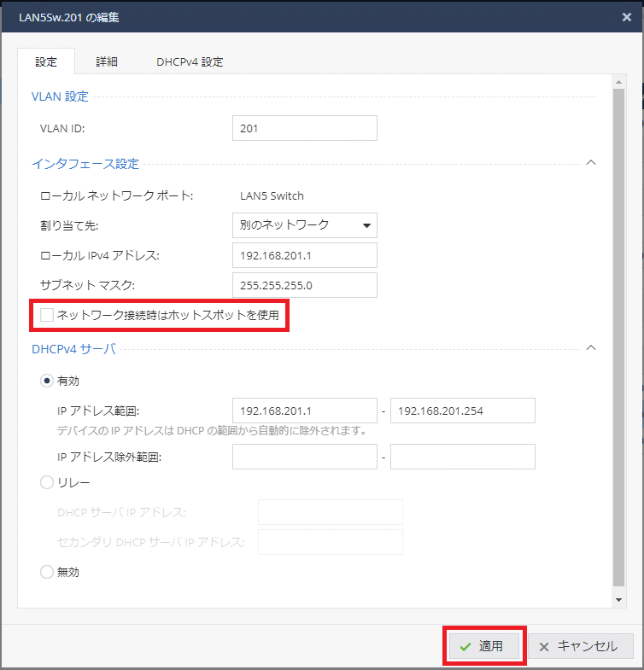Viewport: 644px width, 670px height.
Task: Open the 割り当て先 dropdown
Action: [x=304, y=225]
